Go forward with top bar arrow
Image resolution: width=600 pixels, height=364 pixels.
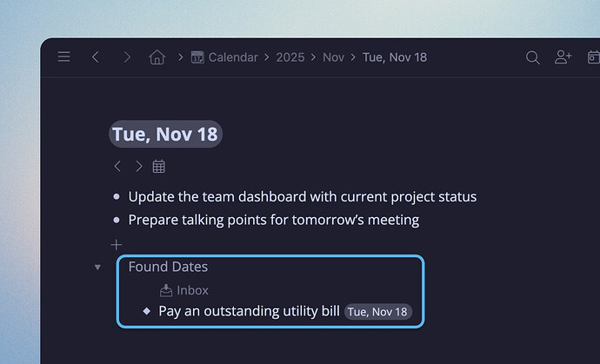(127, 57)
